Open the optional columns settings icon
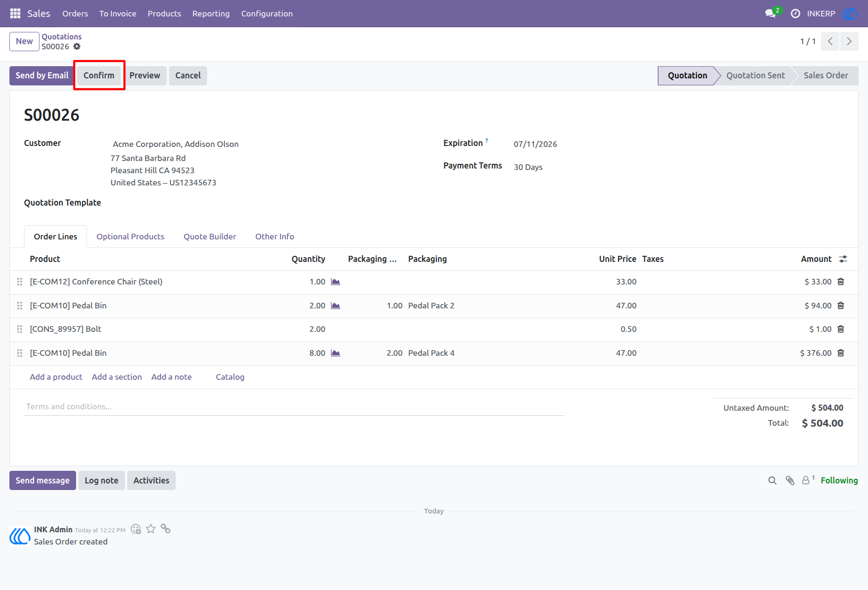Viewport: 868px width, 590px height. pyautogui.click(x=844, y=259)
